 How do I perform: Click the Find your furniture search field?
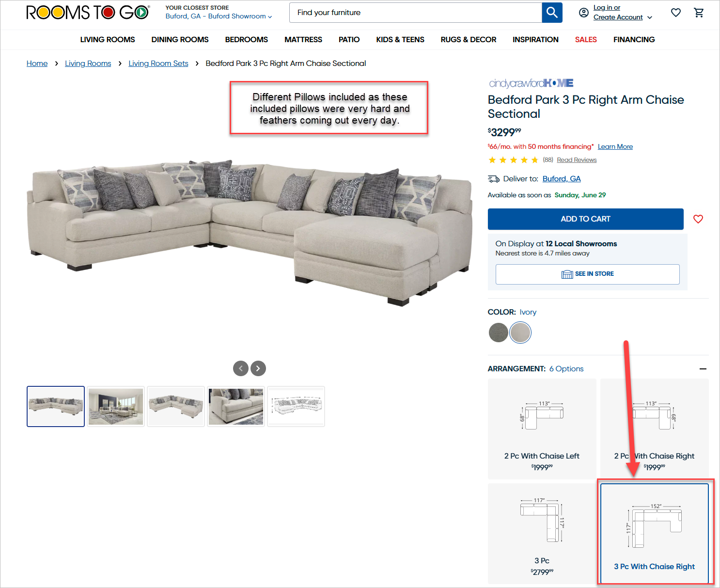point(416,13)
